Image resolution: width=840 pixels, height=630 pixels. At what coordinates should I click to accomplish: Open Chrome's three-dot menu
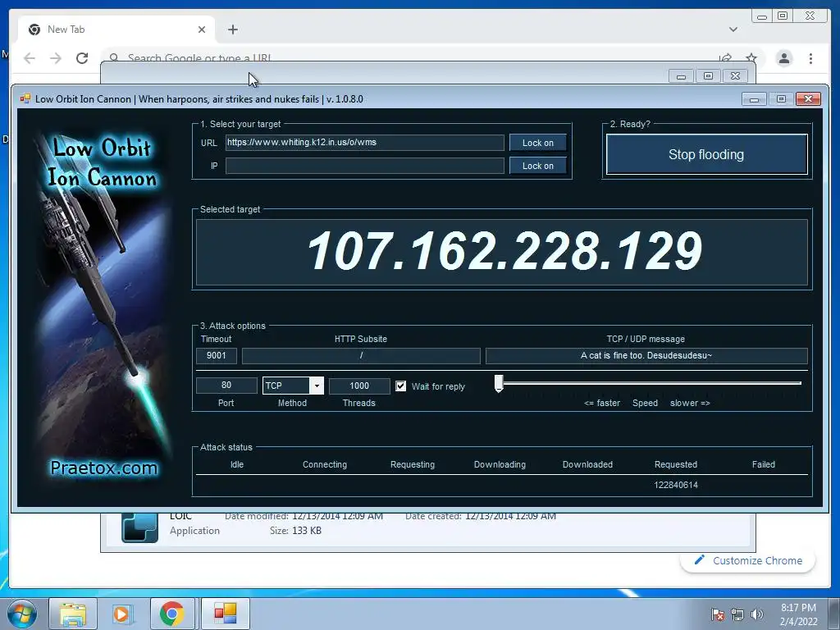click(810, 58)
